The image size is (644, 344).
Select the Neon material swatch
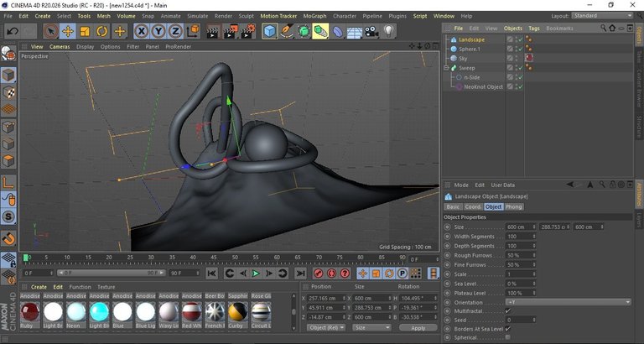(x=76, y=312)
